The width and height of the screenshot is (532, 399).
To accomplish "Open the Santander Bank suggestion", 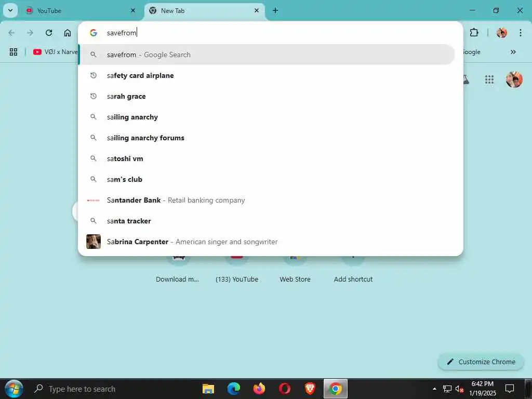I will point(270,200).
